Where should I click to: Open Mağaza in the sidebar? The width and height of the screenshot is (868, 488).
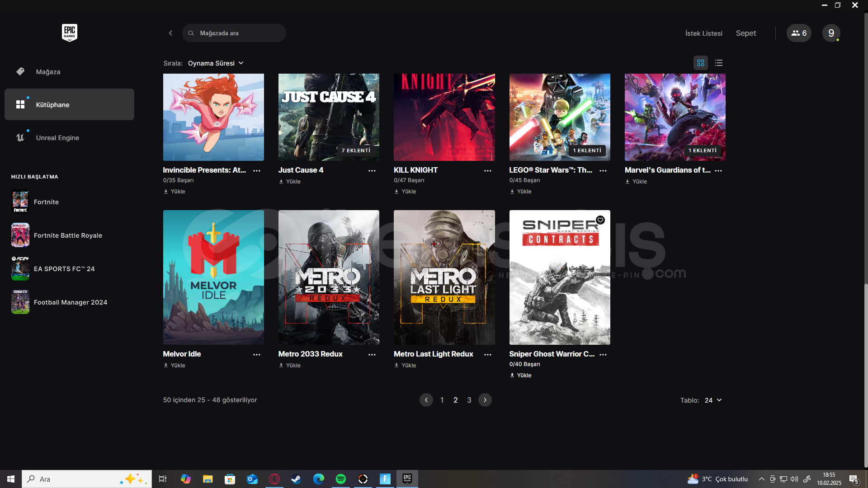click(x=69, y=72)
